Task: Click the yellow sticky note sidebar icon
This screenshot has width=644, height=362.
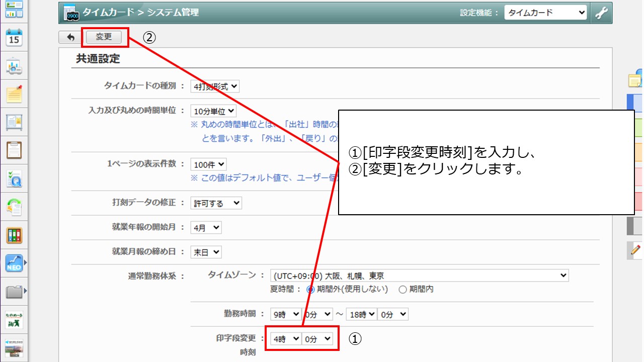Action: coord(14,94)
